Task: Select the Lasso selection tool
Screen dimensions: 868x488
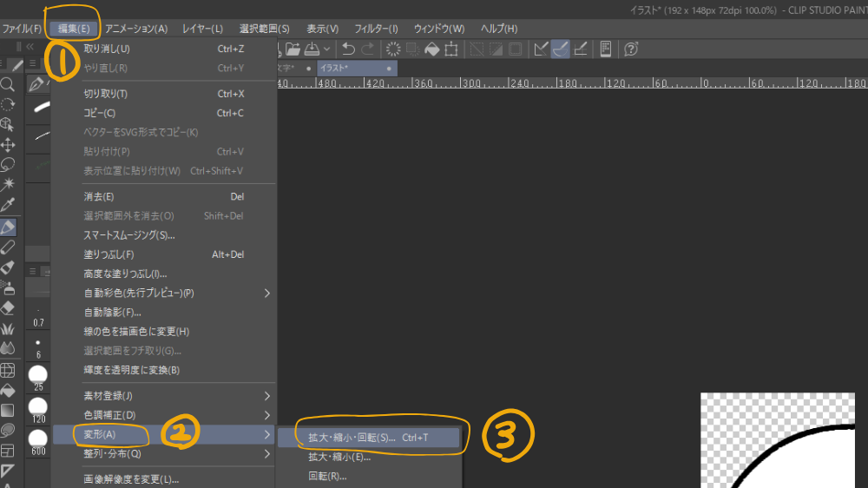Action: [x=7, y=164]
